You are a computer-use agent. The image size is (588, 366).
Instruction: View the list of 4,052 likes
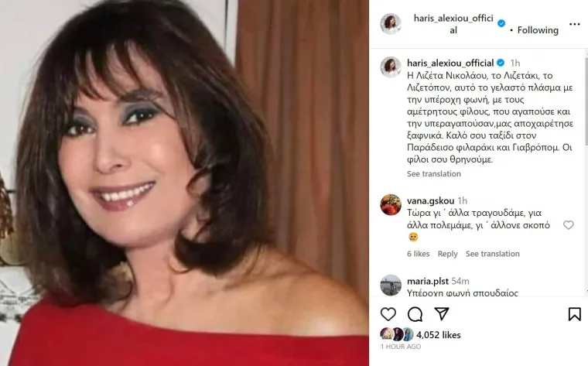point(439,335)
